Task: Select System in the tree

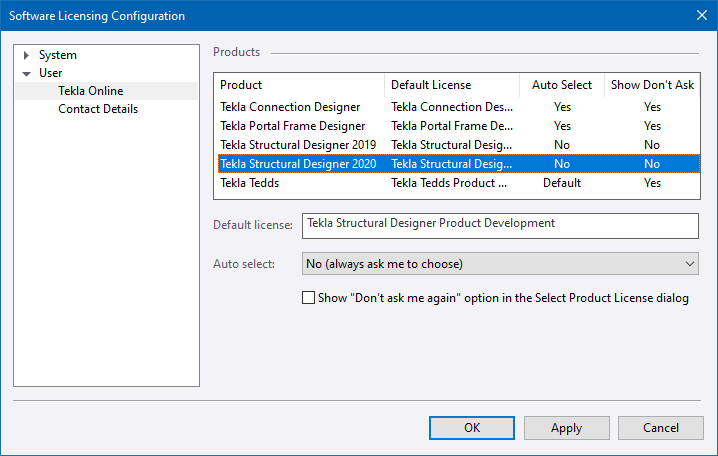Action: pyautogui.click(x=58, y=55)
